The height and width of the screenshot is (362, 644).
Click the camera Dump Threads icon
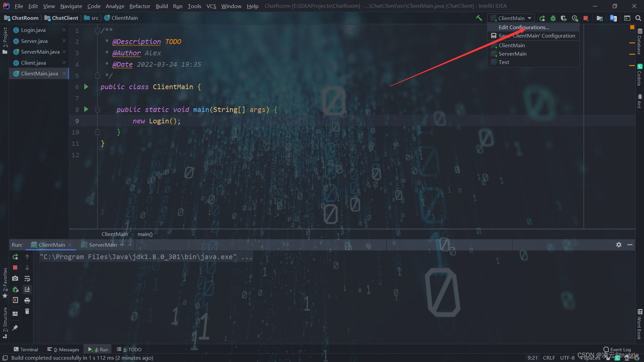pyautogui.click(x=15, y=279)
